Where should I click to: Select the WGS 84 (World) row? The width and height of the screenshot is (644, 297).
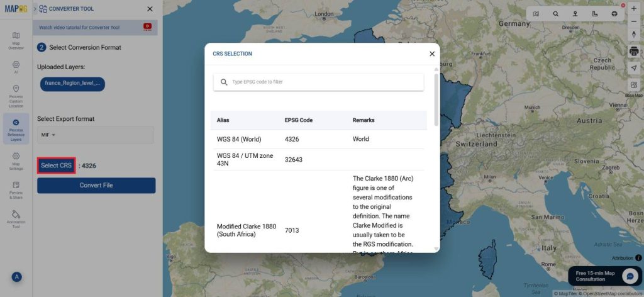tap(318, 139)
